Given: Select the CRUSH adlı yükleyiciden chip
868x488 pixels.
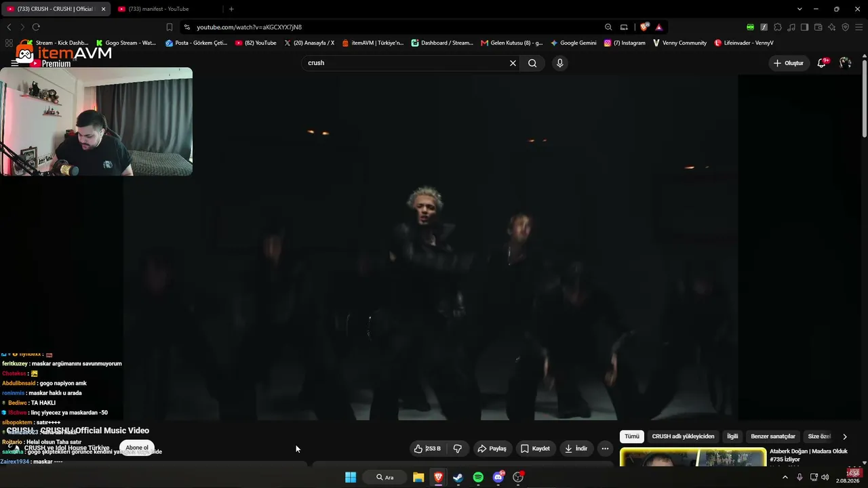Looking at the screenshot, I should (x=683, y=436).
